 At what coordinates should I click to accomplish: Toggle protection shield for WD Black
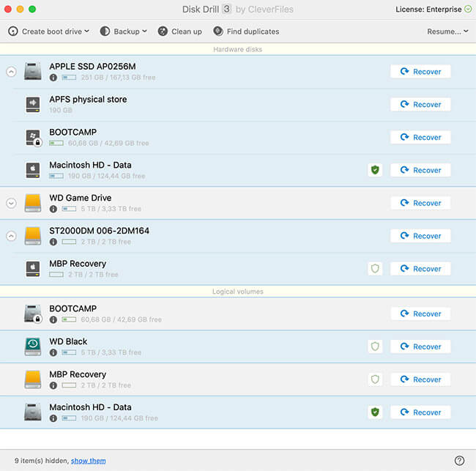coord(375,346)
